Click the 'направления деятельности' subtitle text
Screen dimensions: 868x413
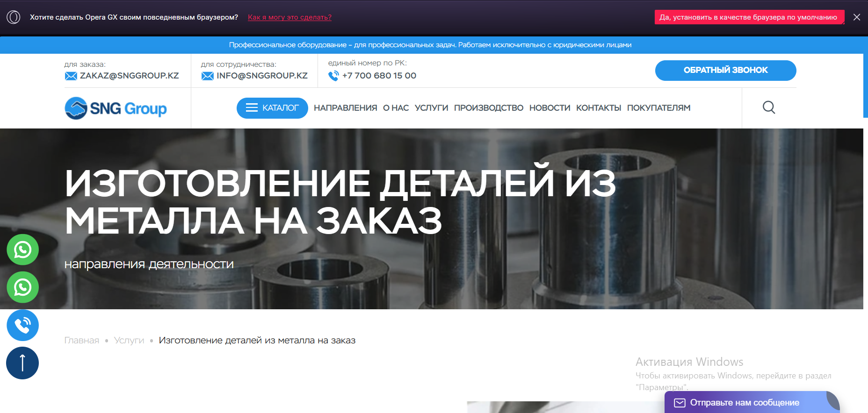(x=149, y=264)
